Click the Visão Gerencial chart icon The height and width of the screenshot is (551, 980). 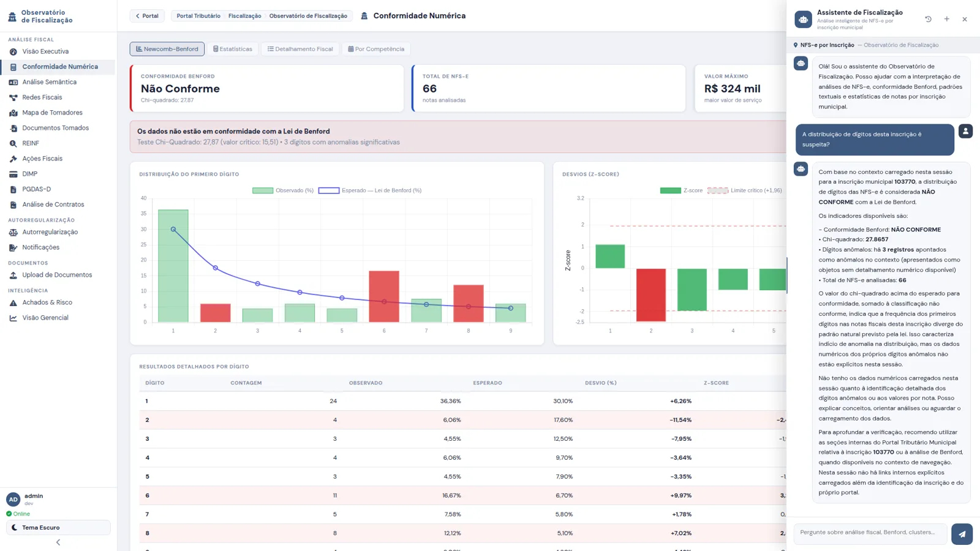[13, 318]
